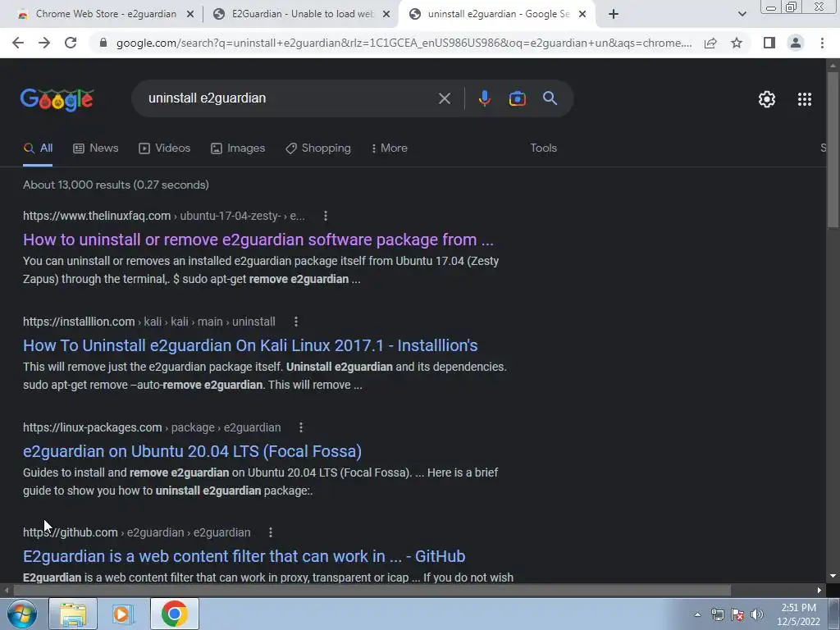The height and width of the screenshot is (630, 840).
Task: Click the horizontal scrollbar thumb
Action: pyautogui.click(x=372, y=591)
